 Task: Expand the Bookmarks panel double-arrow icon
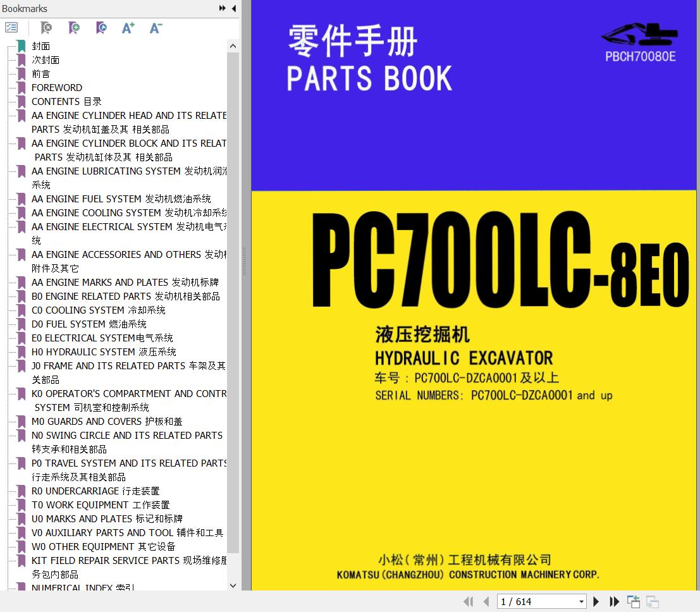click(223, 8)
